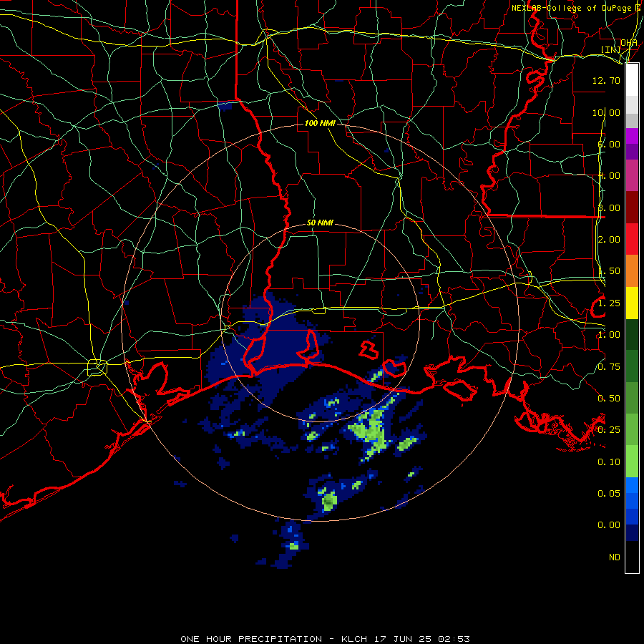Click the "0.50" legend value
This screenshot has width=644, height=644.
[608, 399]
